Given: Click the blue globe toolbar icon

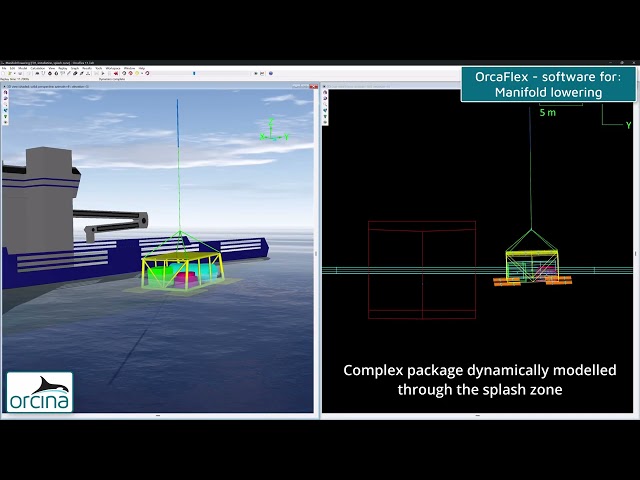Looking at the screenshot, I should 271,73.
